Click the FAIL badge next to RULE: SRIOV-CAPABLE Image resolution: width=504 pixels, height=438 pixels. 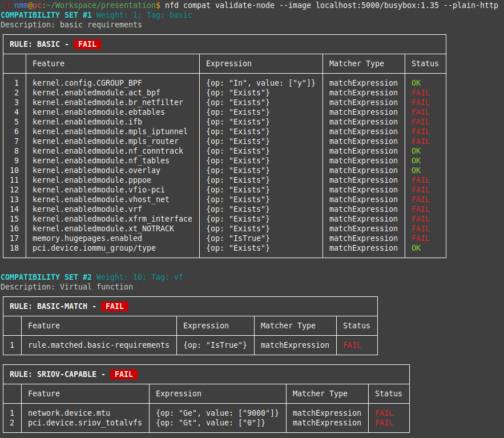tap(124, 374)
